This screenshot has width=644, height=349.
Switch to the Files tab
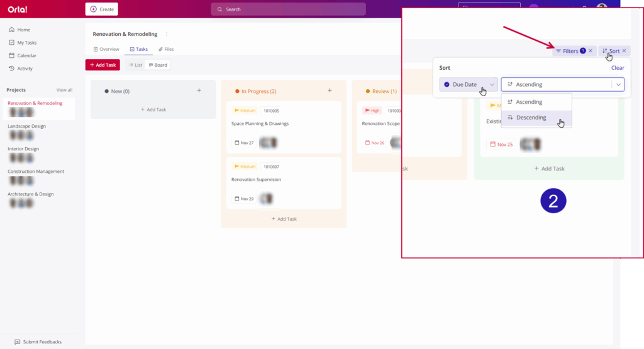[x=166, y=49]
